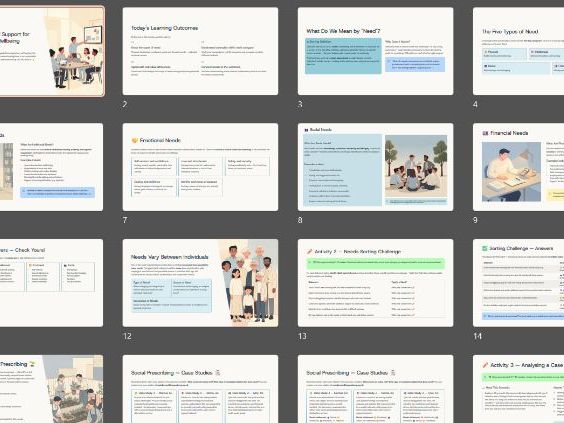
Task: Select the first Social Prescribing Case Studies slide
Action: click(x=200, y=389)
